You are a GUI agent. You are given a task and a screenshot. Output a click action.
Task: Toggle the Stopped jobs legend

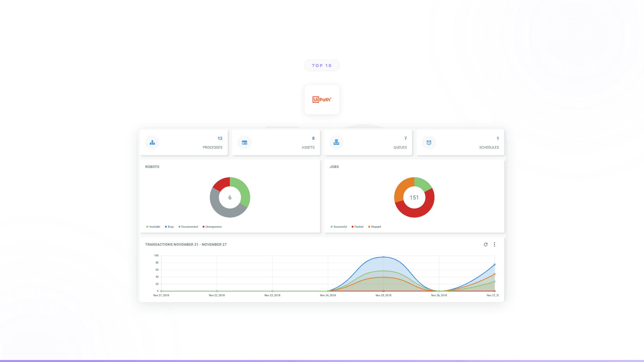pos(375,227)
